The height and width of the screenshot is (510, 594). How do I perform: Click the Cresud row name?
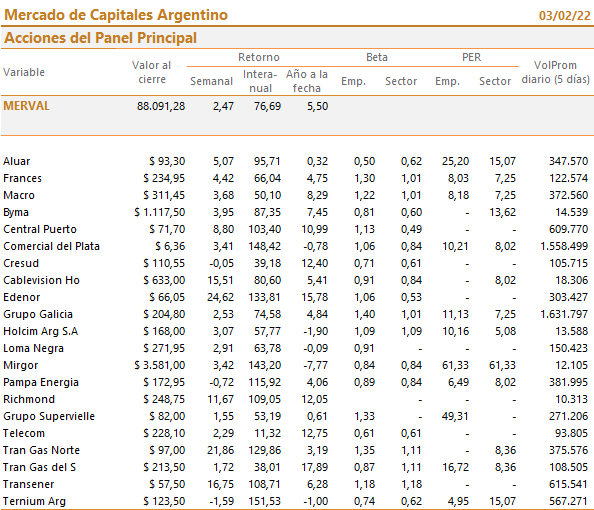click(21, 263)
